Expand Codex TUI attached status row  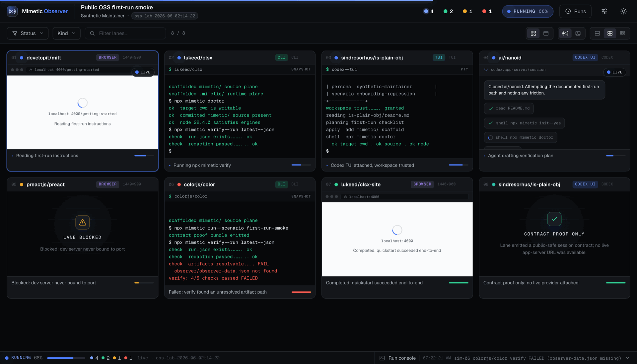click(x=397, y=165)
